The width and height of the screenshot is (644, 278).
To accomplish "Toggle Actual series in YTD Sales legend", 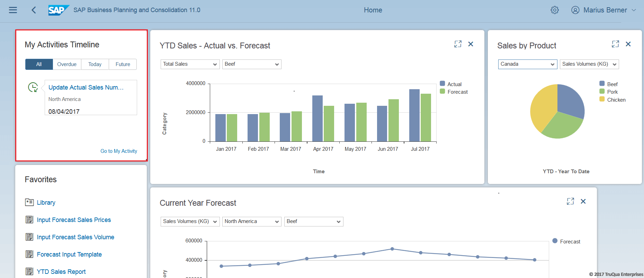I will [451, 84].
